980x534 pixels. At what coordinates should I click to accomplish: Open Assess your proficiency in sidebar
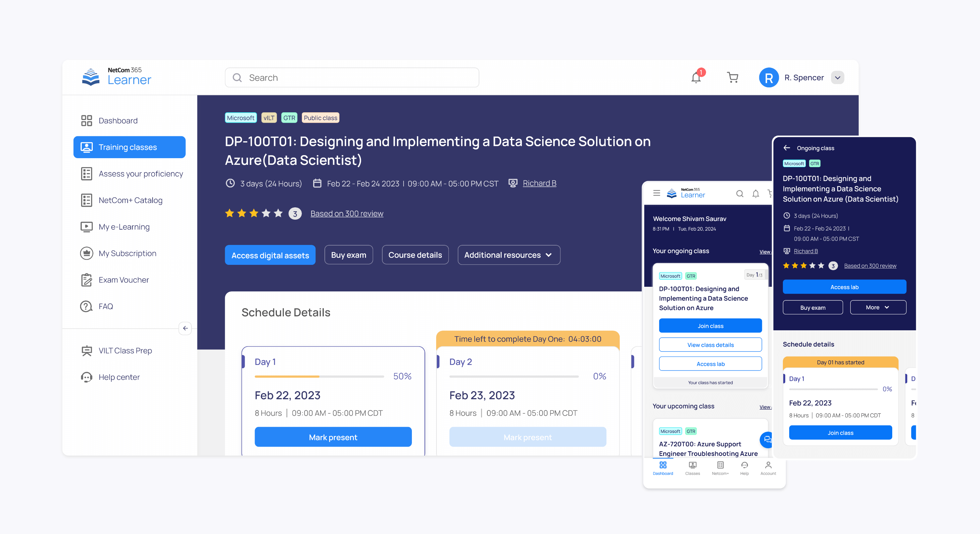[129, 174]
